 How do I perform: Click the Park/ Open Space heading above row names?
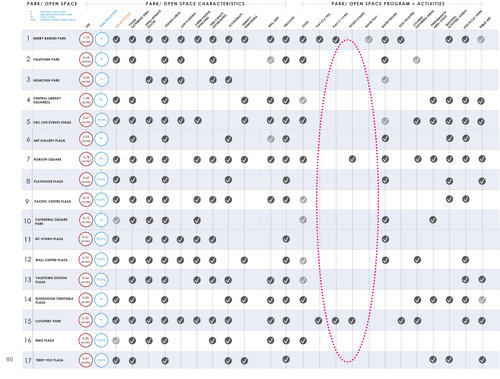(52, 4)
